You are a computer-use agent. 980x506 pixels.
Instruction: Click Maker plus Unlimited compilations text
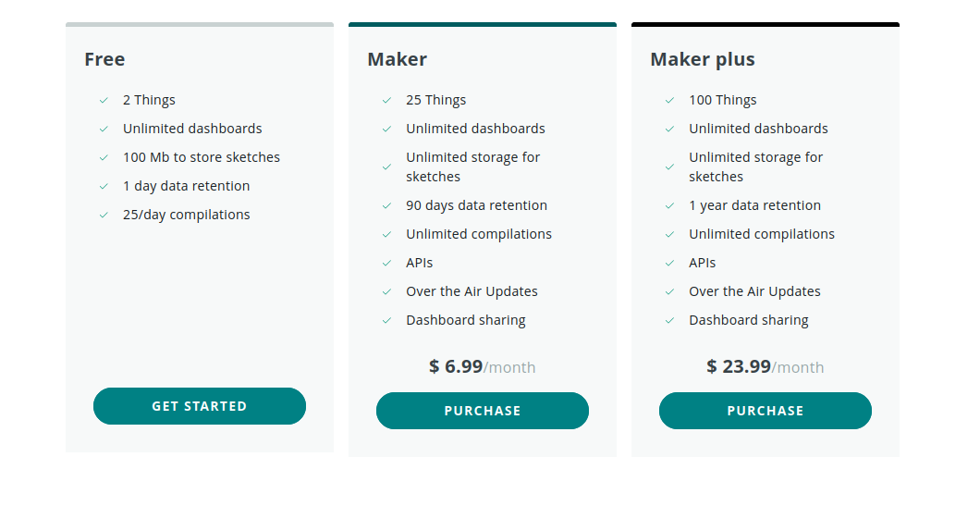(x=762, y=235)
